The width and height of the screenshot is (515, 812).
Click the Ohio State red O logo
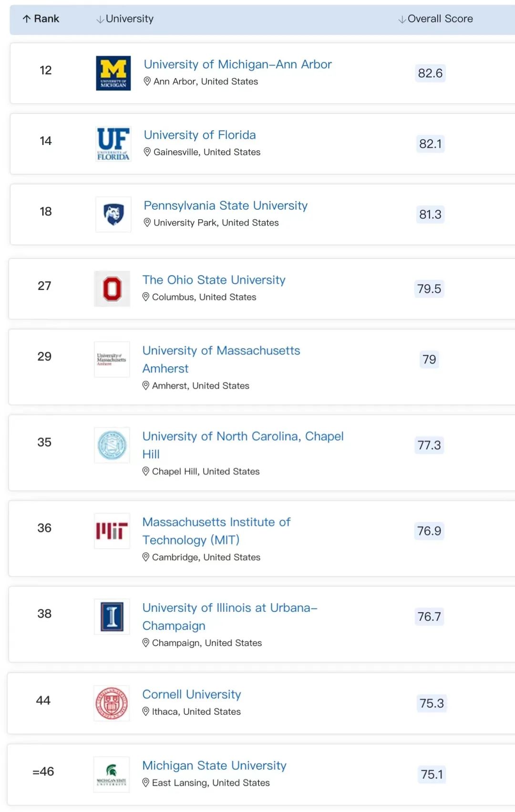[x=112, y=288]
